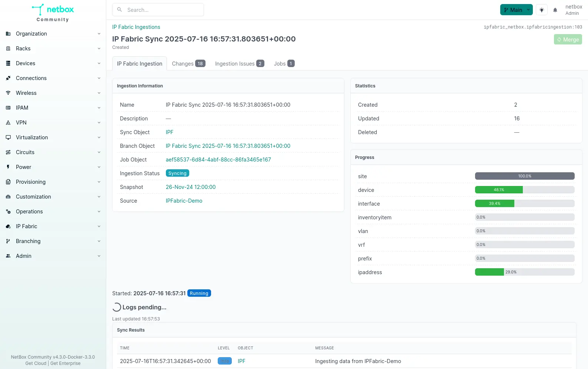Click the Organization sidebar icon
Image resolution: width=588 pixels, height=369 pixels.
coord(8,34)
